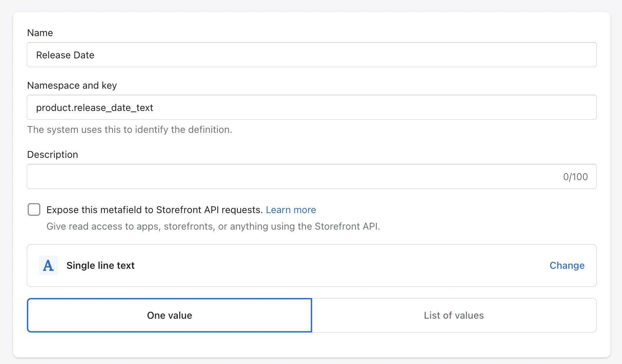Click the Expose this metafield label text
This screenshot has height=364, width=622.
pos(154,210)
